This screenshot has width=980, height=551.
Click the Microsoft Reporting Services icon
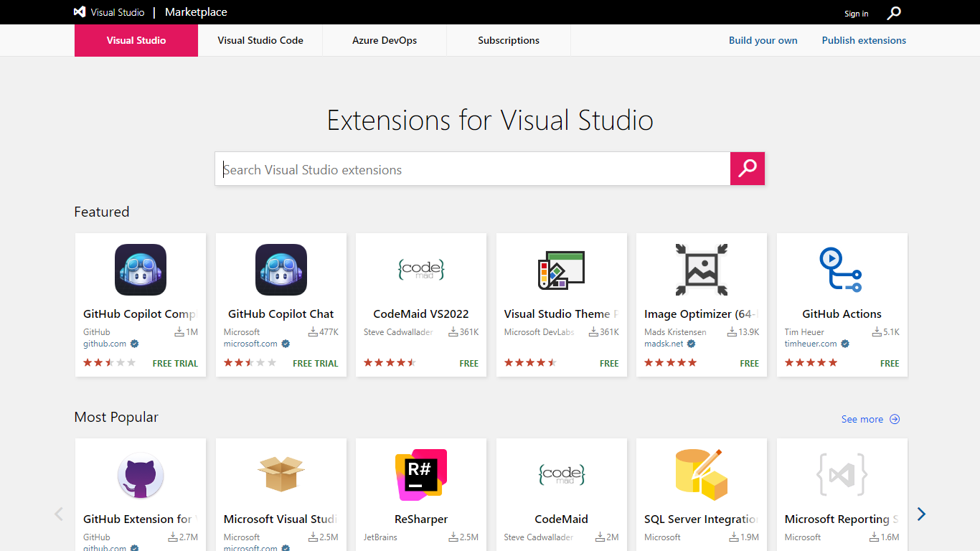coord(842,475)
